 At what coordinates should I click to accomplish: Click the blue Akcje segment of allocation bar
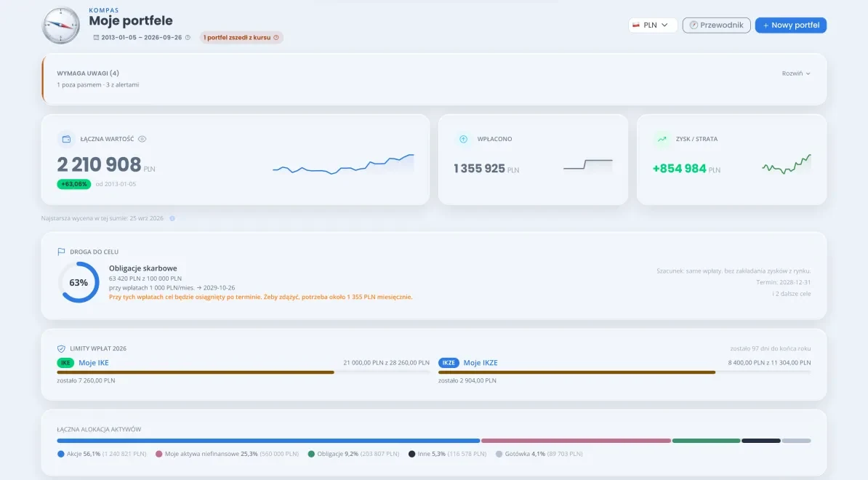coord(268,441)
